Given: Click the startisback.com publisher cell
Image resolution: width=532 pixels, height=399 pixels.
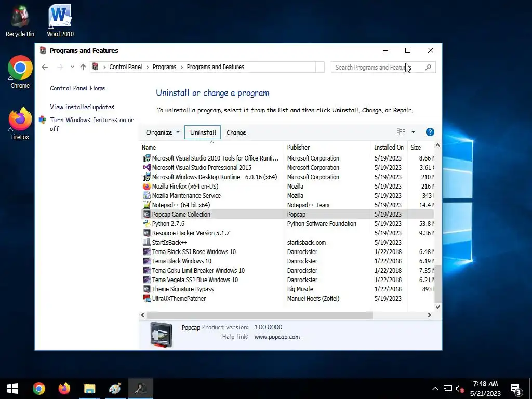Looking at the screenshot, I should click(307, 242).
